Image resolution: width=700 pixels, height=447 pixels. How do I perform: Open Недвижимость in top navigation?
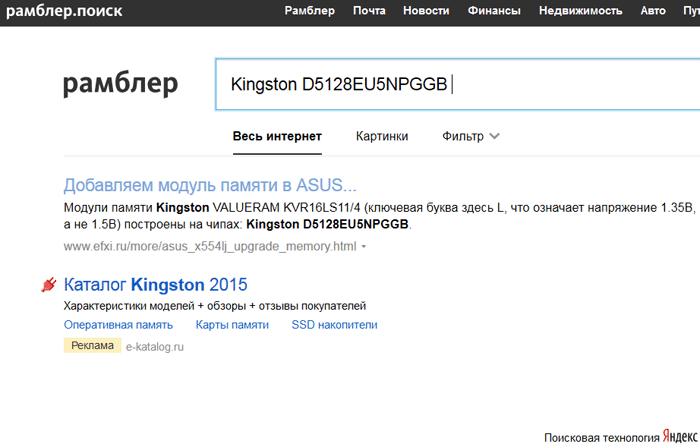[x=580, y=11]
